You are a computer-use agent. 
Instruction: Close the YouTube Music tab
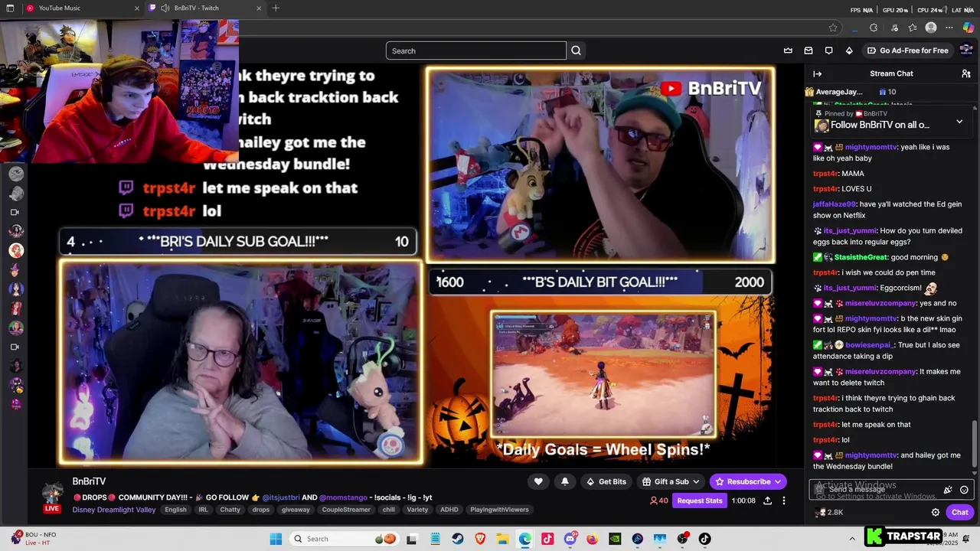137,8
